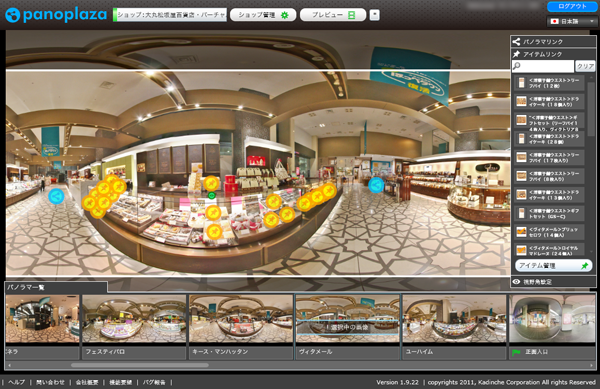Viewport: 600px width, 389px height.
Task: Open アイテム管理 item management
Action: click(553, 265)
